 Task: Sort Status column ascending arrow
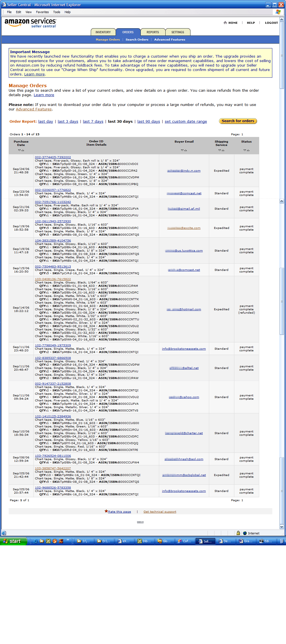coord(248,150)
